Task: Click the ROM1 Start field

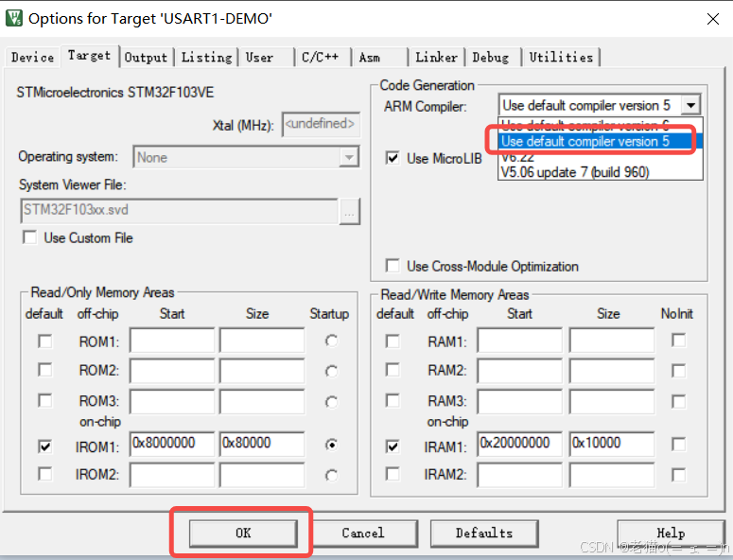Action: tap(172, 341)
